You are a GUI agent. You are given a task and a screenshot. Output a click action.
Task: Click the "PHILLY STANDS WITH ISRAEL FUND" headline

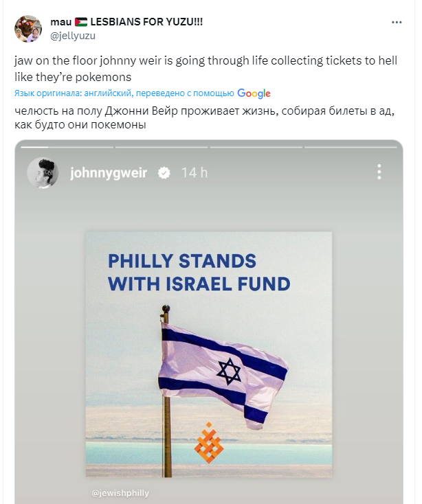[199, 273]
